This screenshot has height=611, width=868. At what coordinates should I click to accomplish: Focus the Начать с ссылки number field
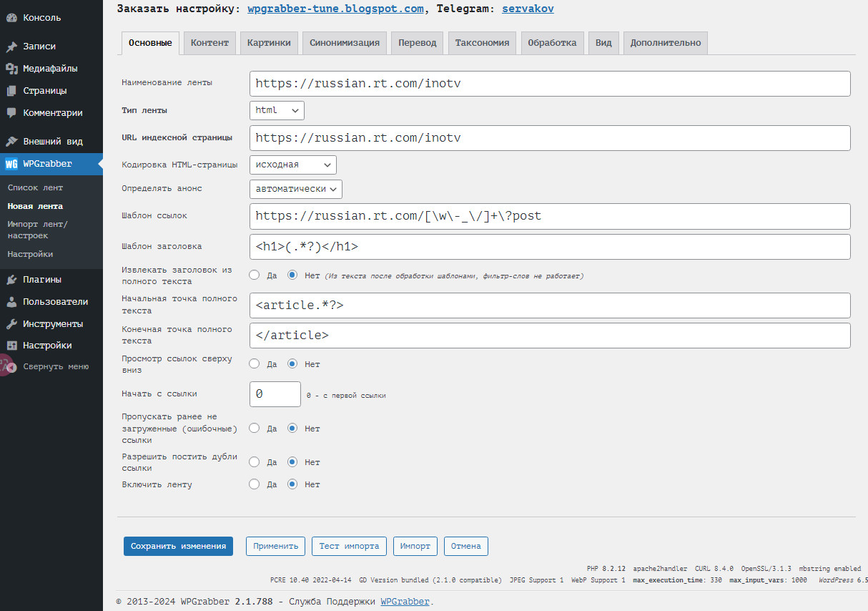275,394
